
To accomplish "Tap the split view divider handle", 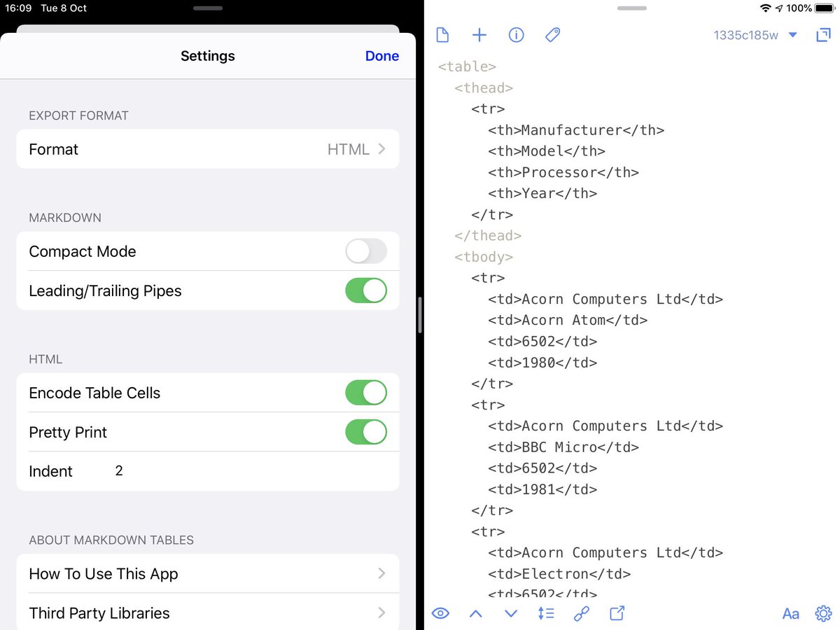I will tap(420, 315).
